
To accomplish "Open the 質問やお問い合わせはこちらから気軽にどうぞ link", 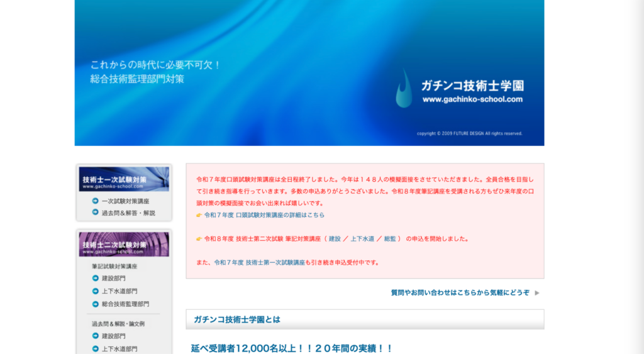I will [x=460, y=293].
